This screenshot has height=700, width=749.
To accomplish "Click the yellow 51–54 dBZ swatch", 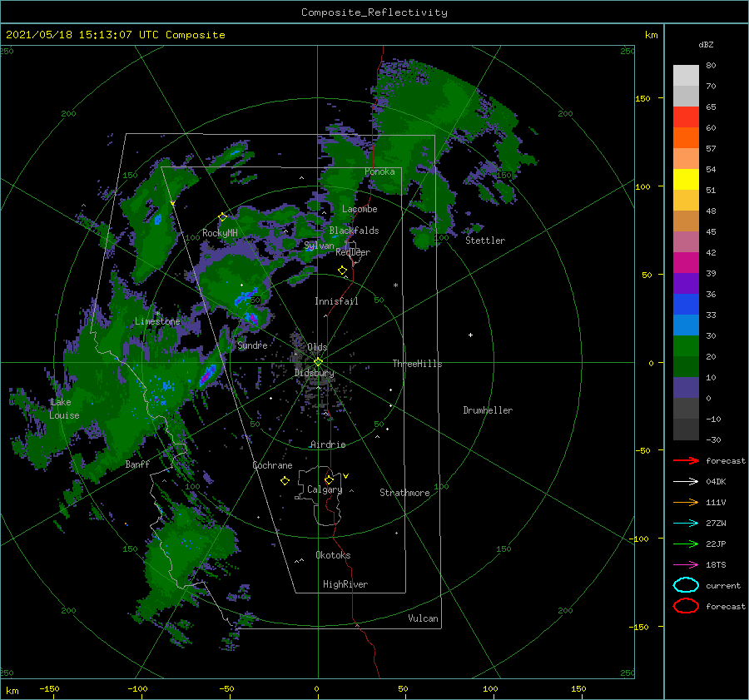I will pos(686,180).
